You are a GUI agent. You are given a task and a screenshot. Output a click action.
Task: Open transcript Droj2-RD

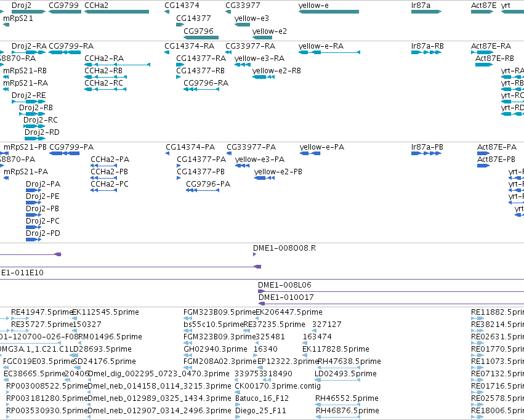(x=34, y=139)
